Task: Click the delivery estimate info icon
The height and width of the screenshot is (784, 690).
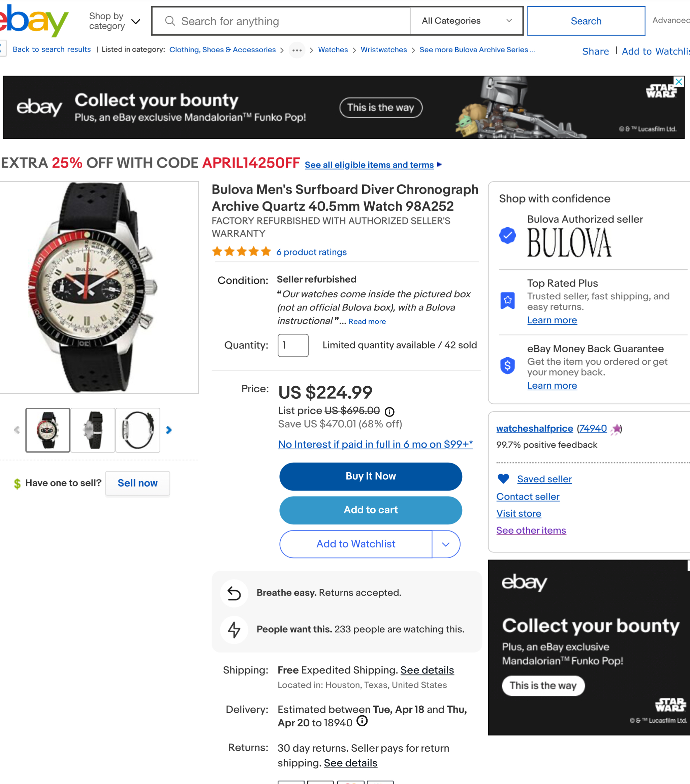Action: click(x=362, y=721)
